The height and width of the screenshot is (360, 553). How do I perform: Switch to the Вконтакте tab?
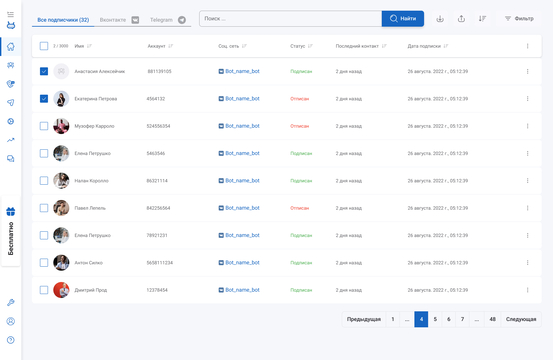pos(119,20)
